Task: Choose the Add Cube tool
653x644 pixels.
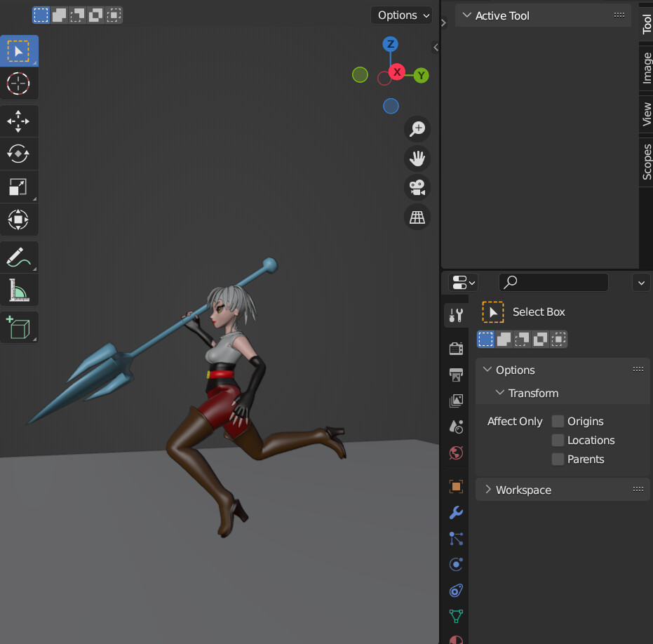Action: pos(19,327)
